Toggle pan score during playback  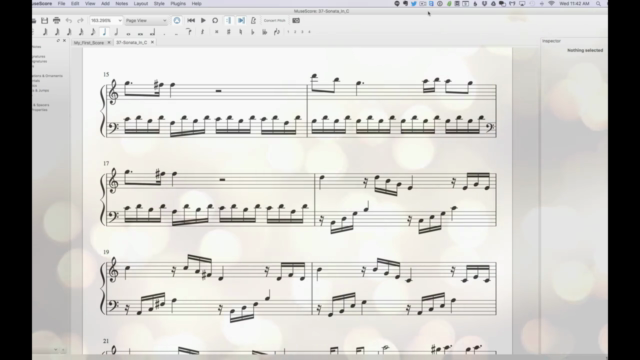[241, 20]
